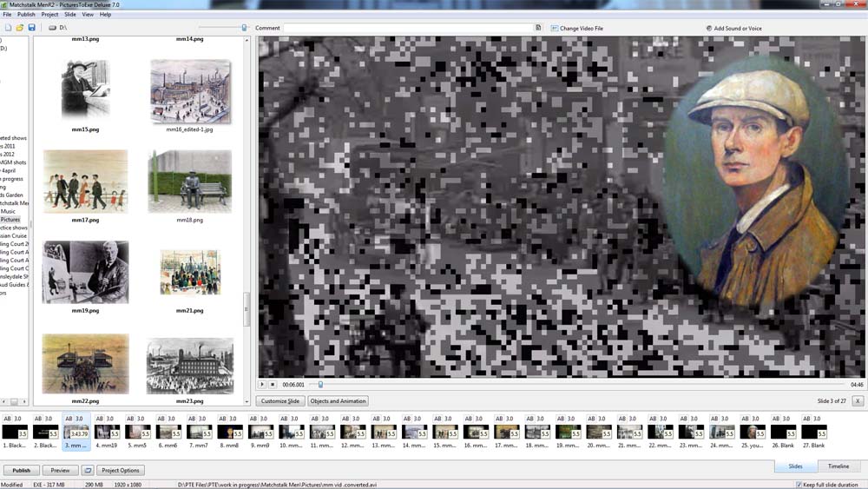Click Slide 3 of 27 indicator text

[832, 401]
